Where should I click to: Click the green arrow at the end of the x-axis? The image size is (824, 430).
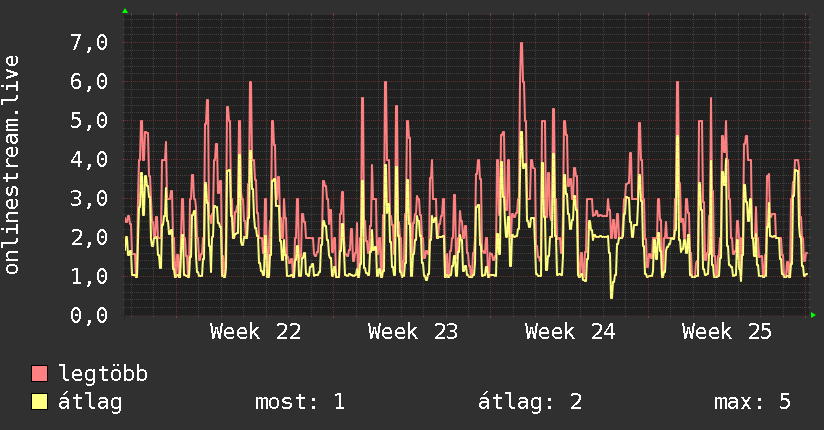(813, 315)
